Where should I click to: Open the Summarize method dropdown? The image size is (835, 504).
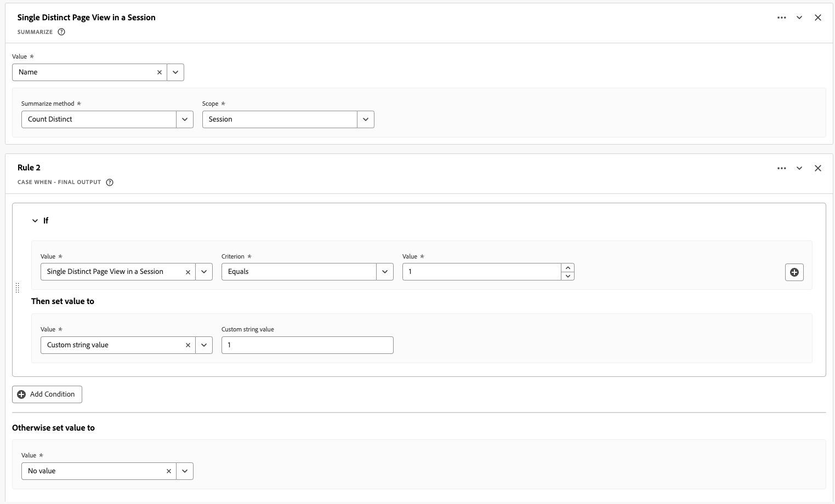tap(185, 119)
